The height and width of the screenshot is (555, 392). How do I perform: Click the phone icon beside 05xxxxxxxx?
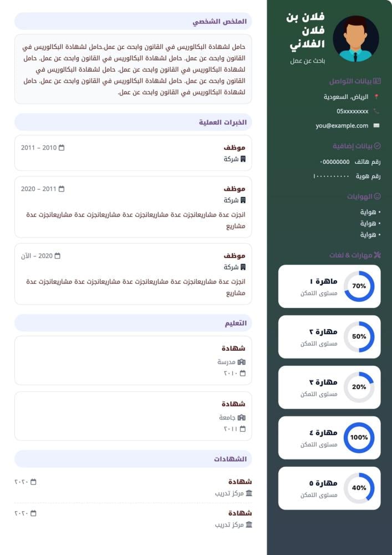tap(376, 111)
